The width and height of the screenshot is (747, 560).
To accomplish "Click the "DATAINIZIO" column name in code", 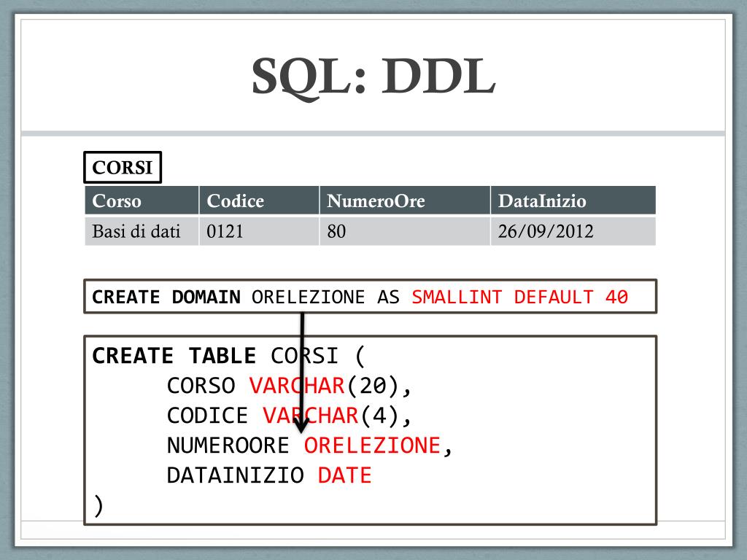I will point(236,475).
